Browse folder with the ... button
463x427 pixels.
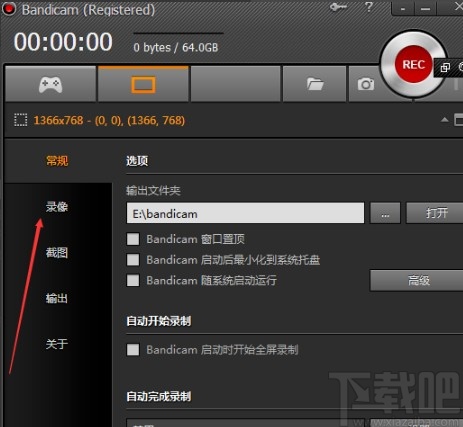(385, 213)
